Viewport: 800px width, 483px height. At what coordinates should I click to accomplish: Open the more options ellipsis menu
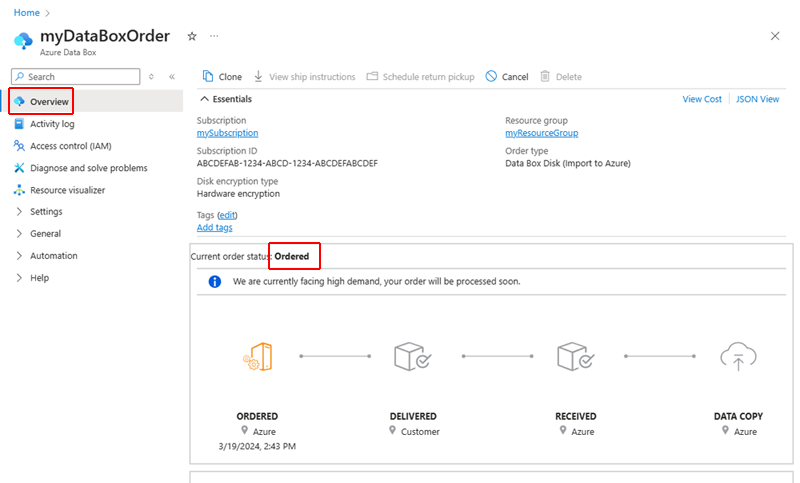click(214, 36)
